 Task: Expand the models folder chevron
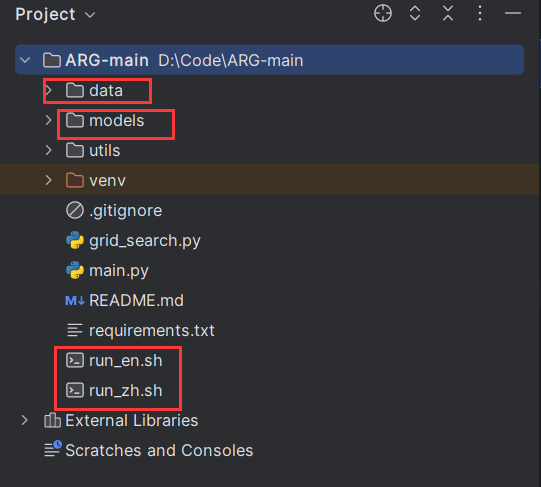click(49, 120)
